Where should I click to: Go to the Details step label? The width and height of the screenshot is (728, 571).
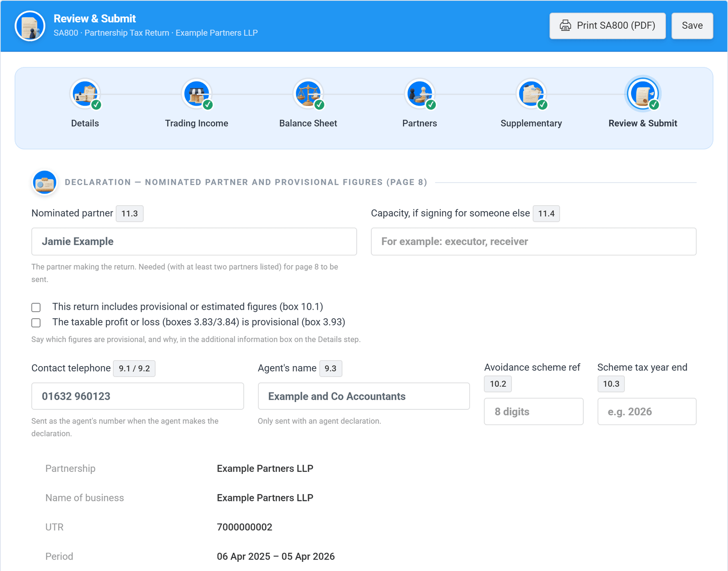85,123
